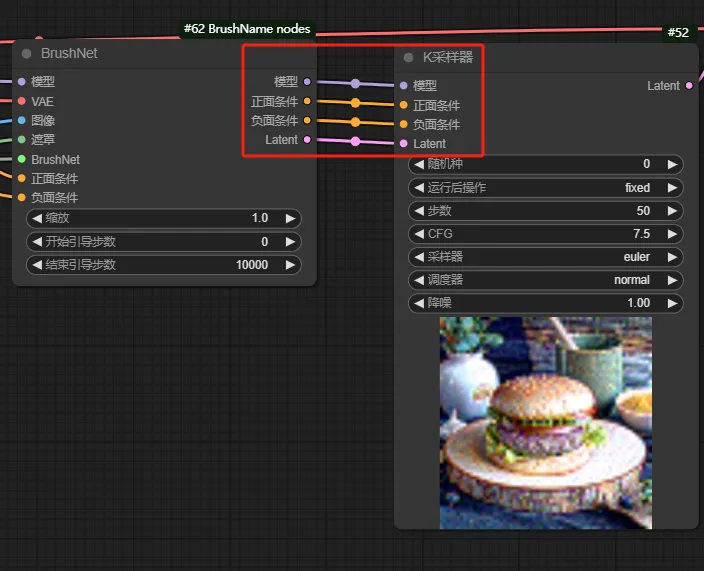Click the CFG 7.5 value field
Screen dimensions: 704x571
pos(546,234)
